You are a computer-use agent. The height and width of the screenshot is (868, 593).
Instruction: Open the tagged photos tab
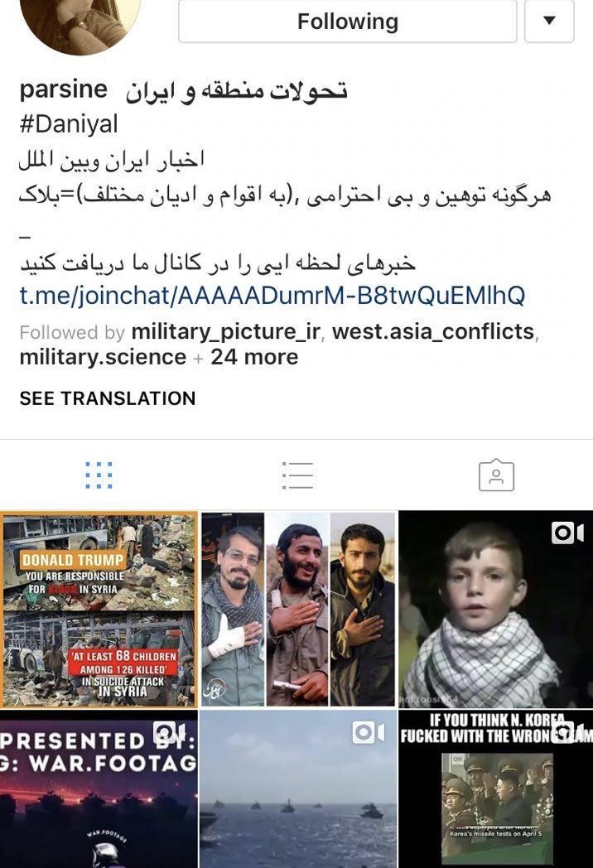tap(496, 475)
